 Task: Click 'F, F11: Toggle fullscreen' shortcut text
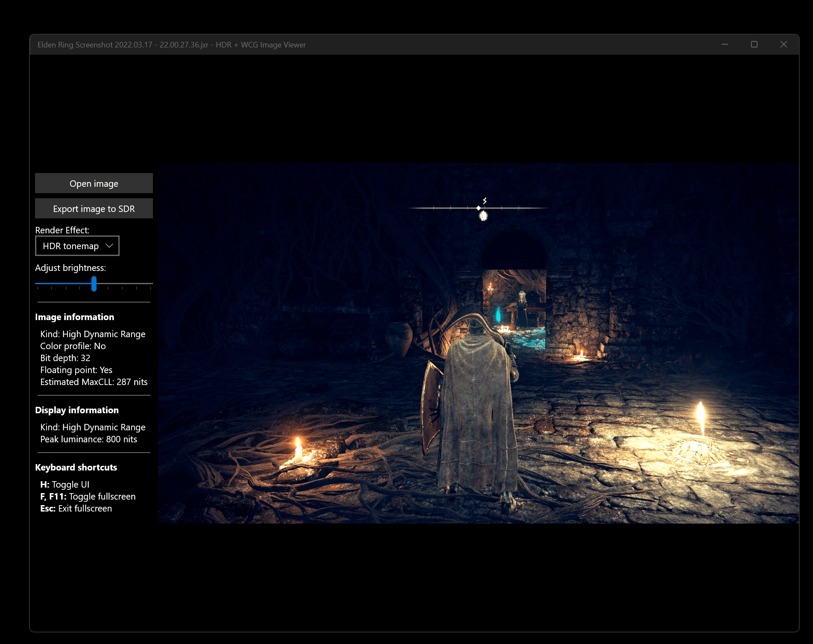click(x=88, y=496)
